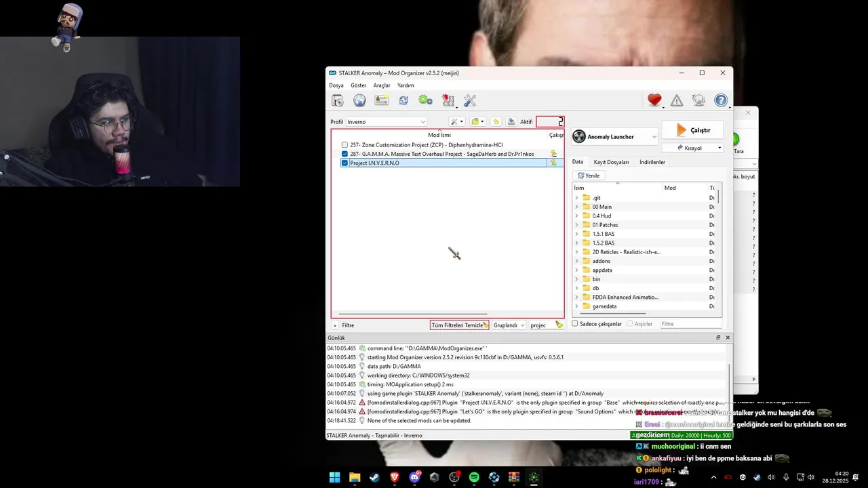Open the Dosya menu
Viewport: 868px width, 488px height.
pyautogui.click(x=336, y=85)
